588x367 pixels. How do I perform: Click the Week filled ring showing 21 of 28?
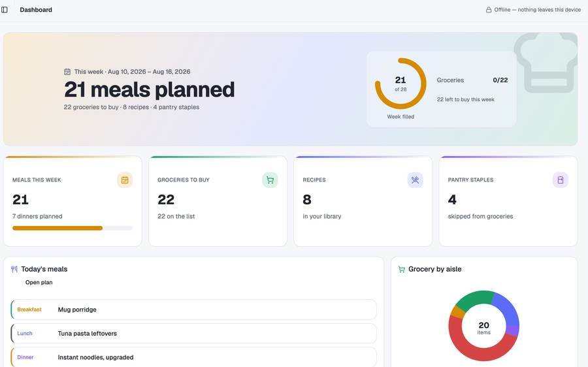click(x=400, y=84)
